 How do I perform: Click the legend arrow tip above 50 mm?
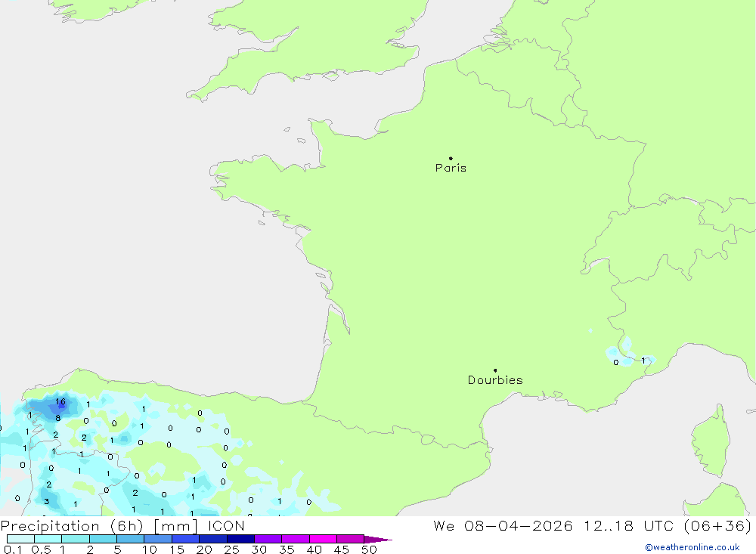click(378, 540)
